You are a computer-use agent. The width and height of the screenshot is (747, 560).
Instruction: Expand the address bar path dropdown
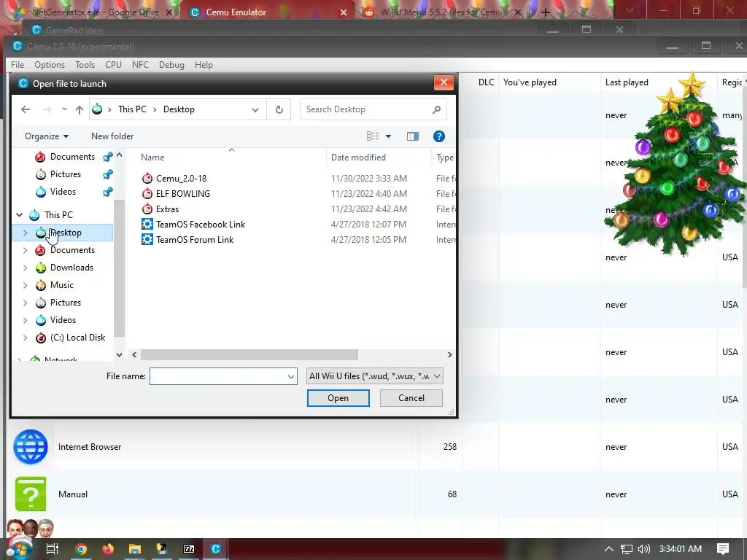point(255,109)
